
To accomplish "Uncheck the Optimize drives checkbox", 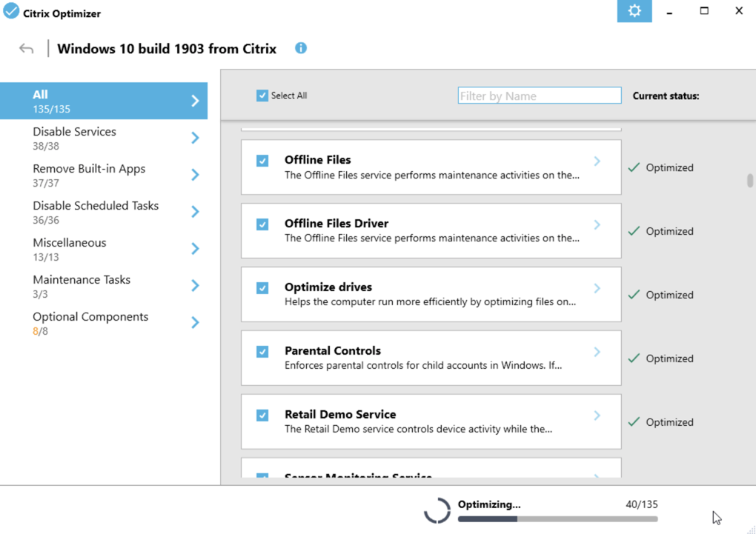I will (x=262, y=287).
